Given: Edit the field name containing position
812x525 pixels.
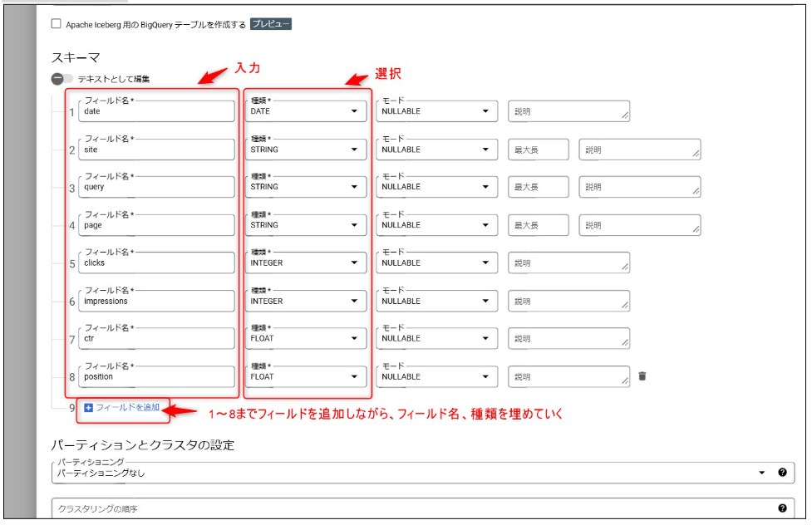Looking at the screenshot, I should tap(156, 377).
